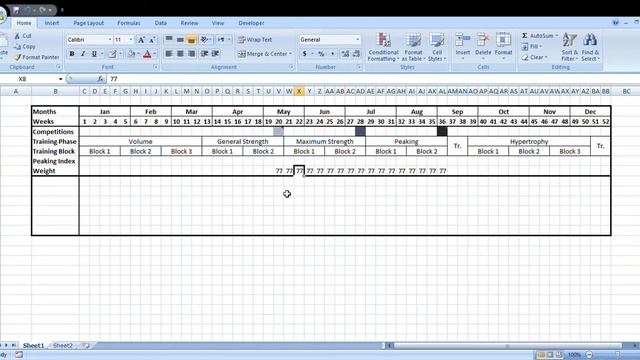Click AutoSum
The width and height of the screenshot is (640, 360).
pos(537,36)
